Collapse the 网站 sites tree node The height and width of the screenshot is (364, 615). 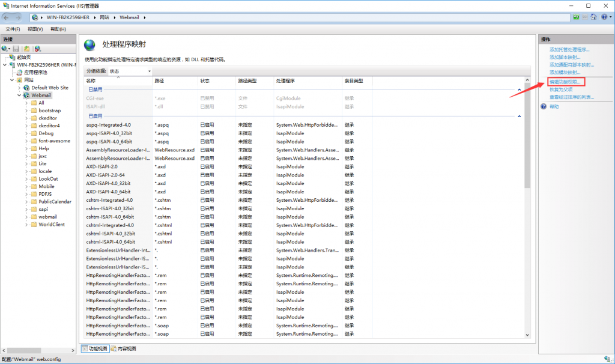[x=12, y=80]
